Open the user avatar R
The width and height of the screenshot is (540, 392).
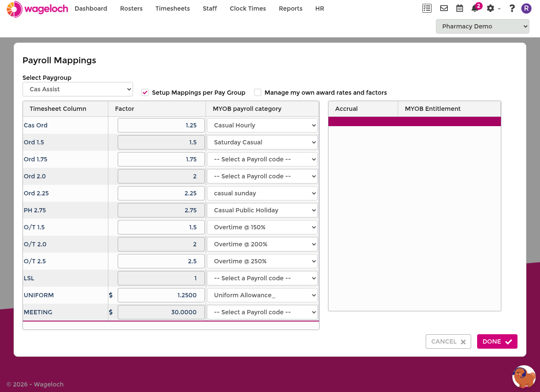tap(526, 8)
